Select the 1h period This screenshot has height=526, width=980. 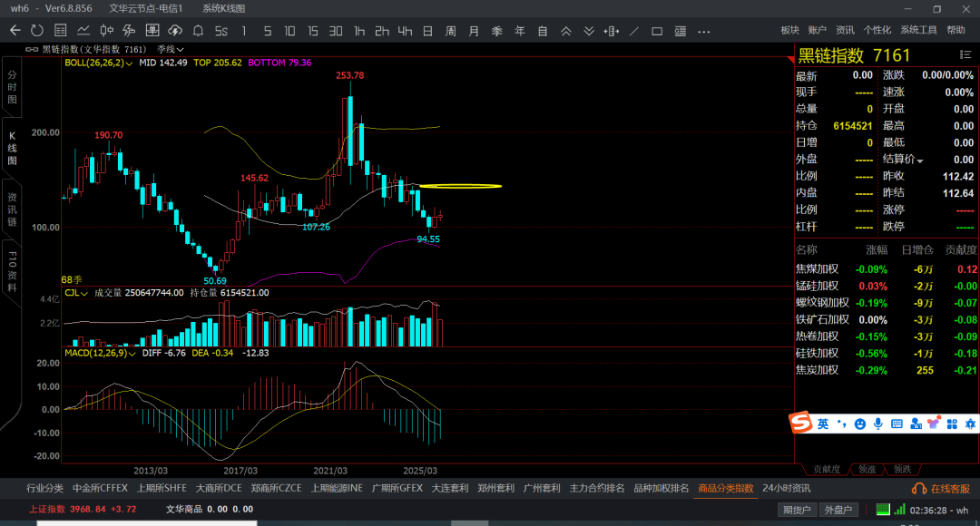358,31
